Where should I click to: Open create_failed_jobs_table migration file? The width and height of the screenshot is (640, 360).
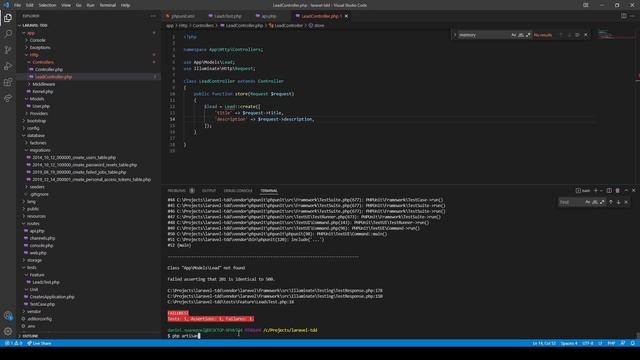(x=79, y=172)
